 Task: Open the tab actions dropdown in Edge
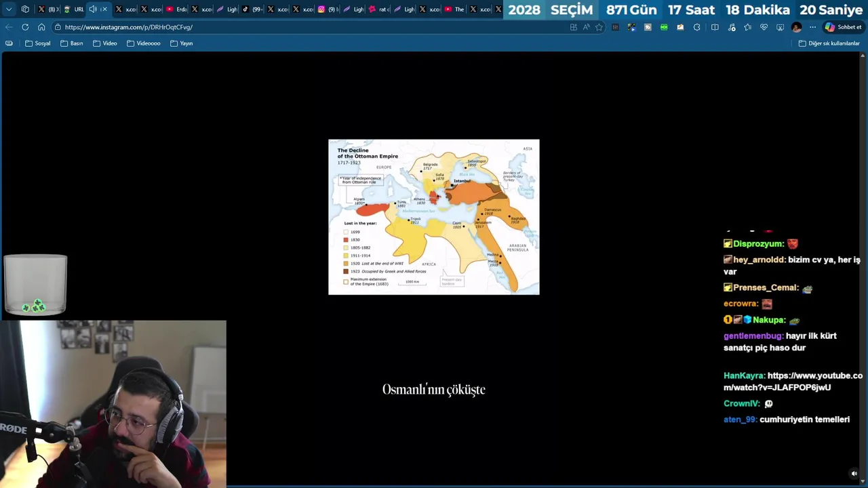pos(9,9)
